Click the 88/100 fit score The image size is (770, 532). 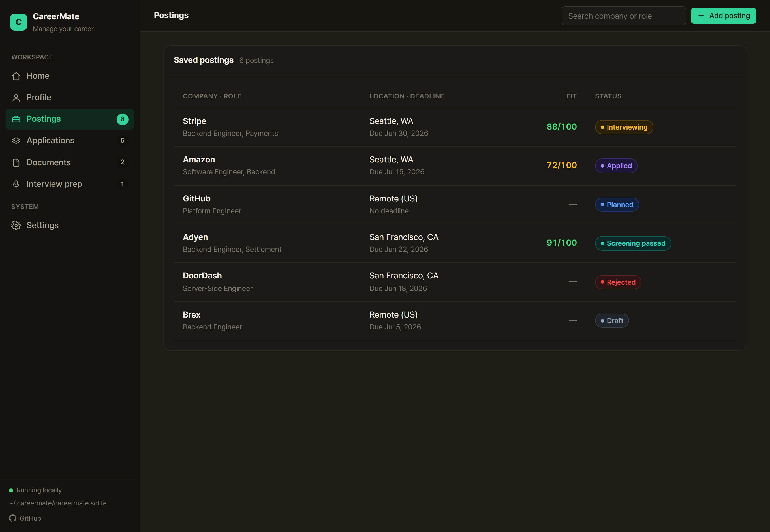tap(562, 127)
